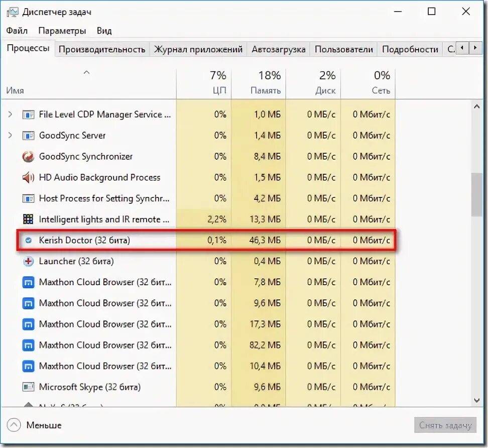Screen dimensions: 488x448
Task: Click the Maxthon icon in the 82,2 МБ row
Action: pyautogui.click(x=28, y=345)
